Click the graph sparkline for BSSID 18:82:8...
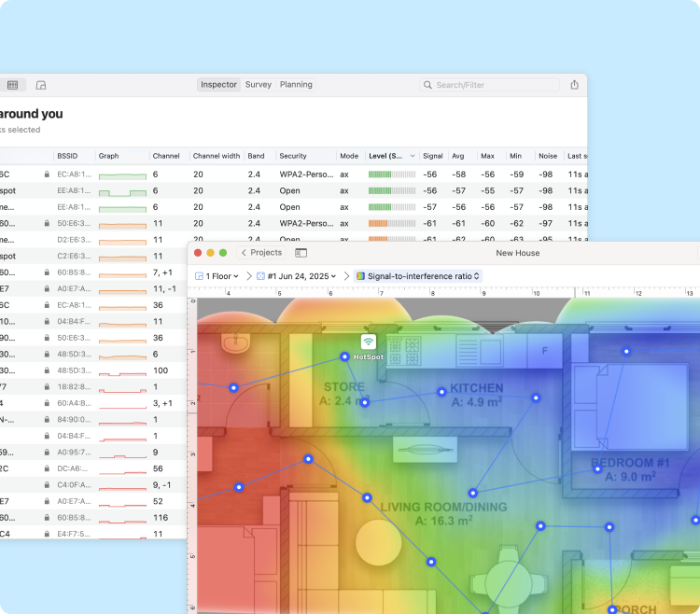 pyautogui.click(x=122, y=390)
